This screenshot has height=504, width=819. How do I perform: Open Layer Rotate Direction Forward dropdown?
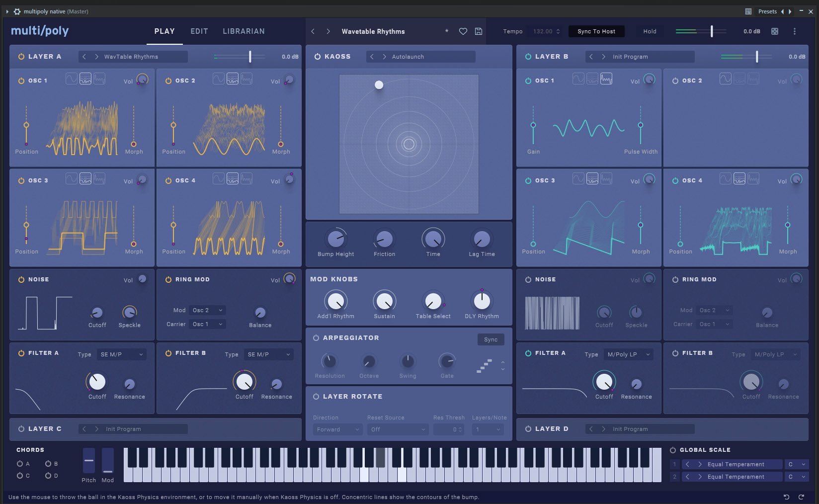(x=338, y=429)
